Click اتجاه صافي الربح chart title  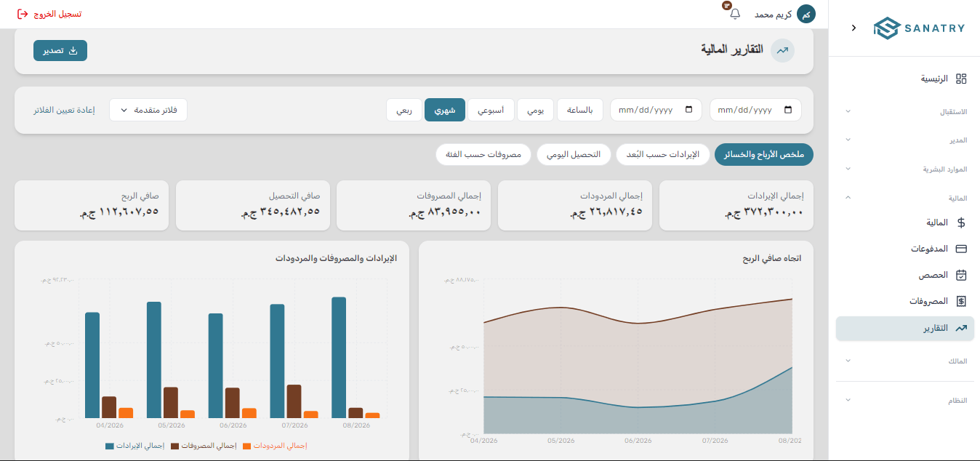(x=771, y=258)
